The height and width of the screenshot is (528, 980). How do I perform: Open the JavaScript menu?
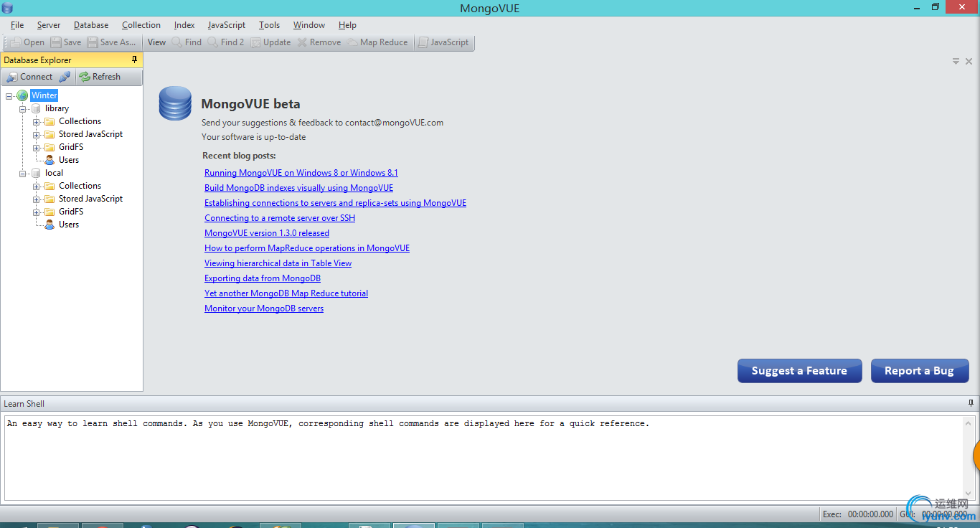[x=227, y=25]
